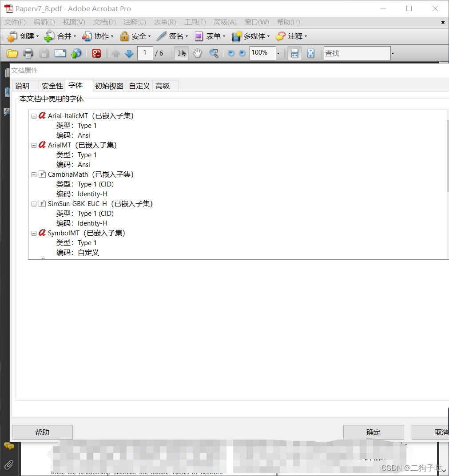449x476 pixels.
Task: Click the 确定 (OK) button
Action: 374,432
